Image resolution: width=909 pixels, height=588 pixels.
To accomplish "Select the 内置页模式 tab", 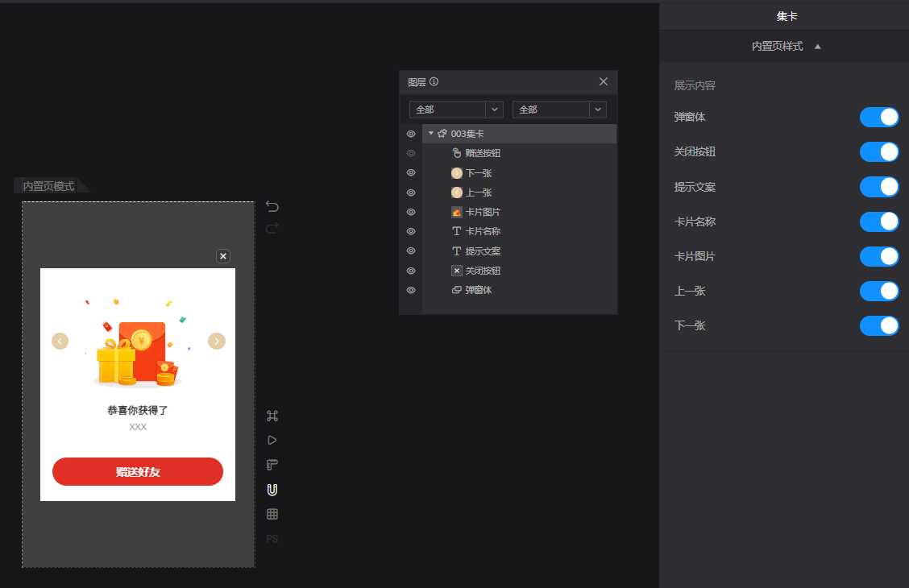I will (48, 186).
